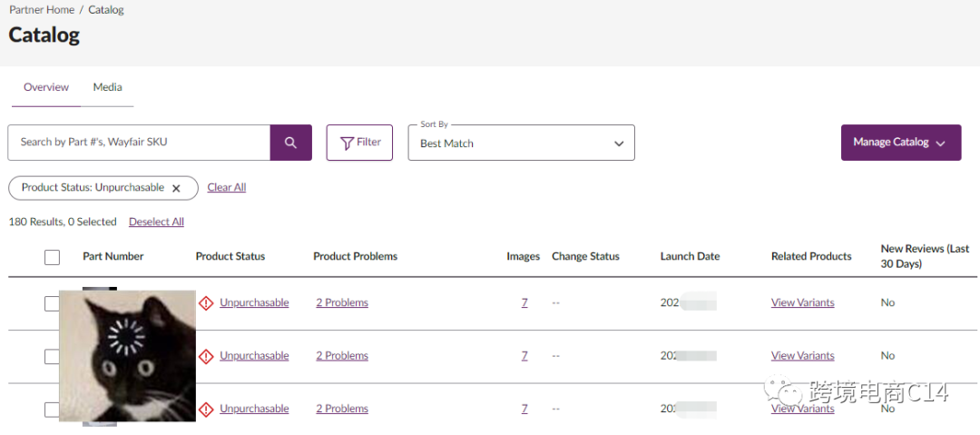Screen dimensions: 980x435
Task: Focus the Part # / Wayfair SKU search field
Action: 139,143
